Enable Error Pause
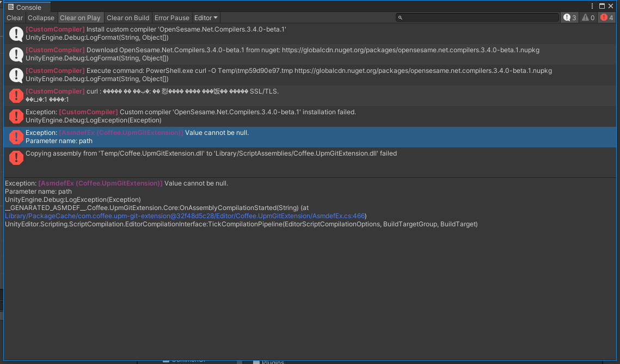The height and width of the screenshot is (364, 620). coord(171,17)
